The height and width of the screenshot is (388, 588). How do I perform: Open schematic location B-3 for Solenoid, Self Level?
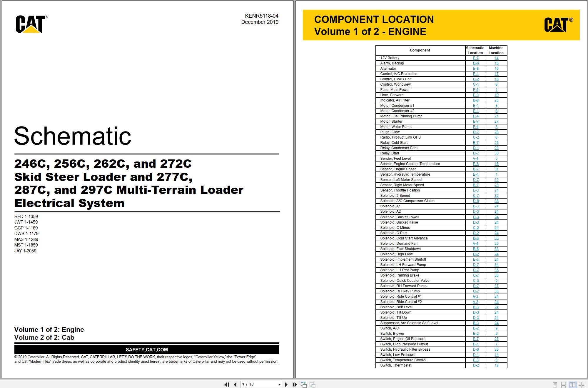(476, 307)
